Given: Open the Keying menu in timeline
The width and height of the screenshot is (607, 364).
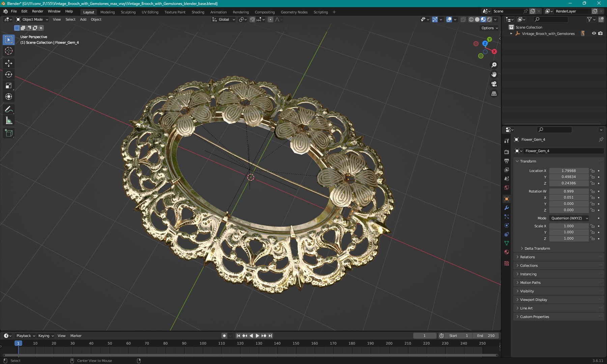Looking at the screenshot, I should click(46, 336).
